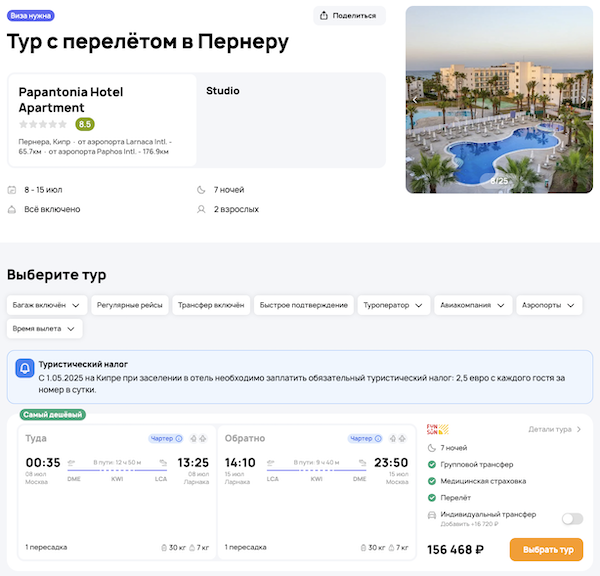Screen dimensions: 600x576
Task: Select the Studio room type tab
Action: (x=223, y=90)
